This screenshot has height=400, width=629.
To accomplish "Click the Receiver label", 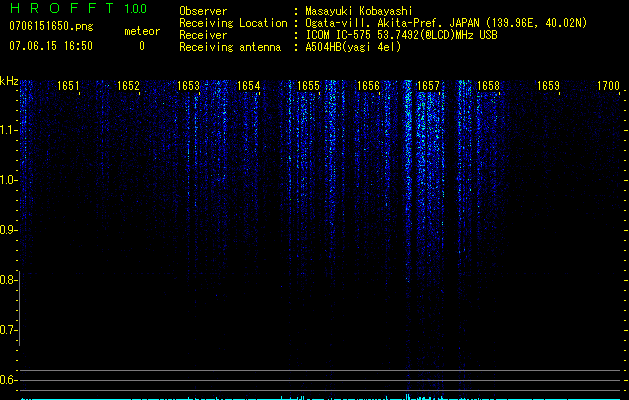I will (x=203, y=35).
